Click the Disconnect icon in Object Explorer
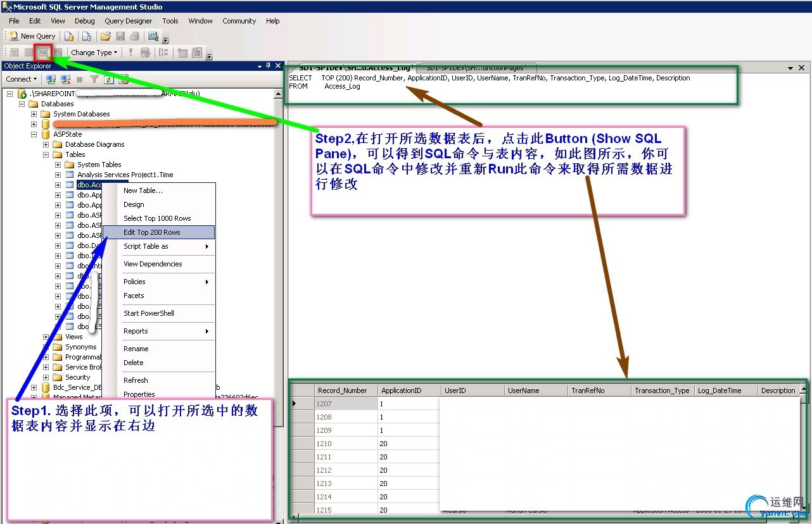Viewport: 812px width, 524px height. [65, 79]
